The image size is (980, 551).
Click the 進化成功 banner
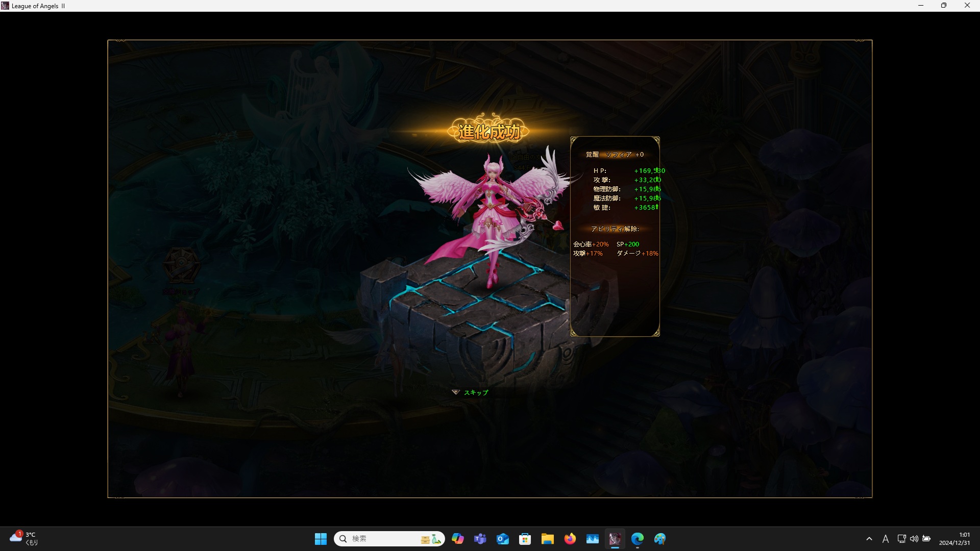coord(489,132)
